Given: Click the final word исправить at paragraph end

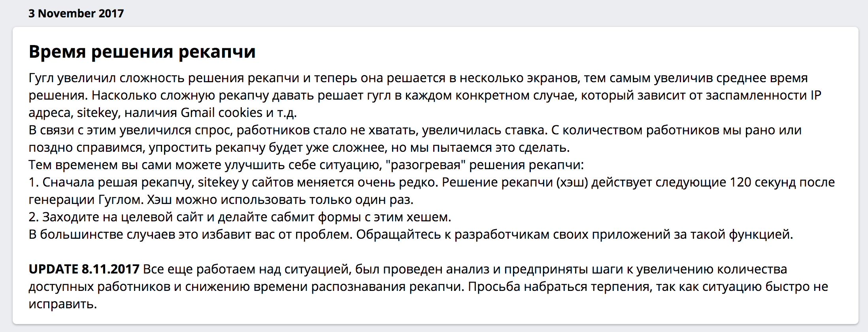Looking at the screenshot, I should [62, 304].
